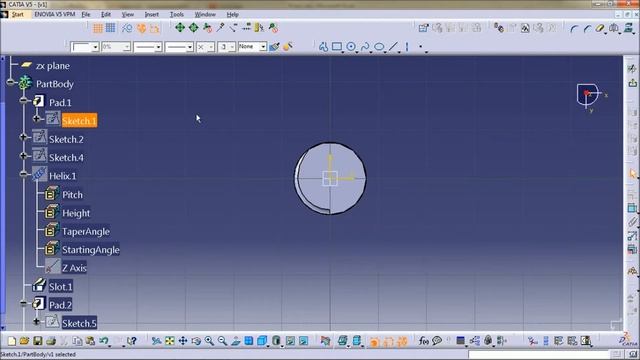Click the Pan view icon

(183, 341)
